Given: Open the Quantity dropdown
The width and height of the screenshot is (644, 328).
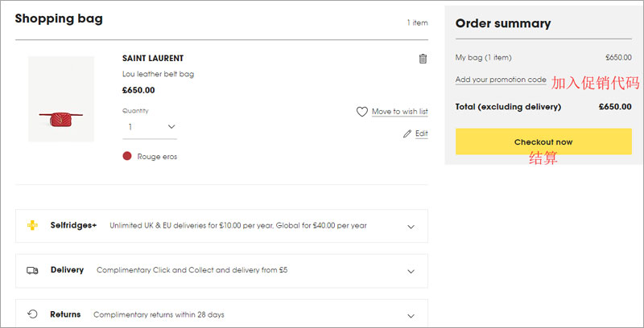Looking at the screenshot, I should 150,127.
